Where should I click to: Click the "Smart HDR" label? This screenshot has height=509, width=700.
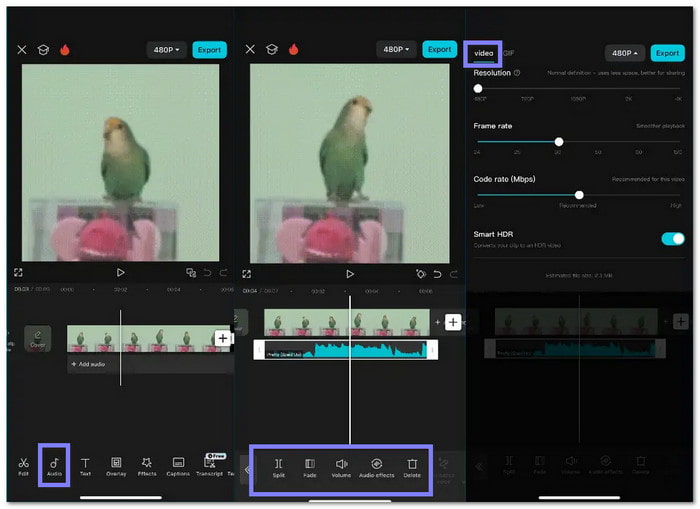[x=493, y=234]
